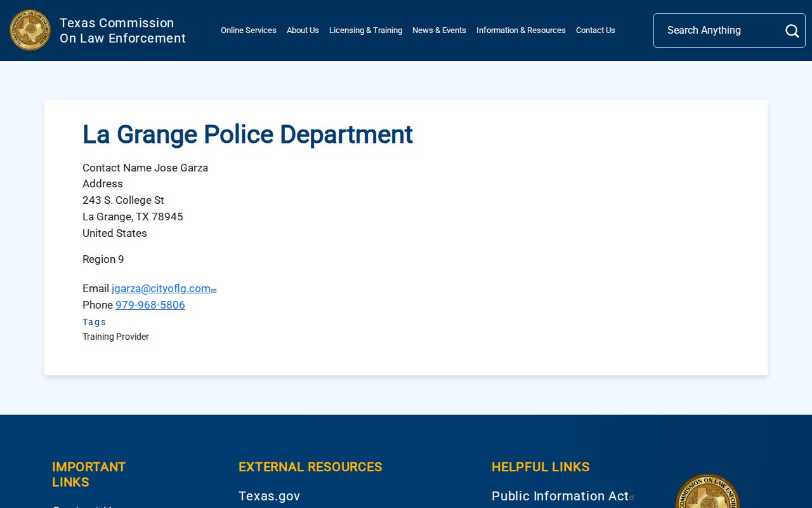Click the TCOLE seal logo in header
Image resolution: width=812 pixels, height=508 pixels.
coord(30,30)
